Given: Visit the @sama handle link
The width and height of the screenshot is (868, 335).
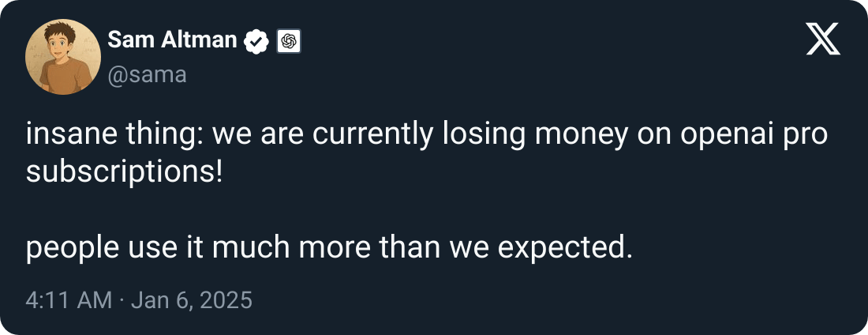Looking at the screenshot, I should pyautogui.click(x=147, y=76).
